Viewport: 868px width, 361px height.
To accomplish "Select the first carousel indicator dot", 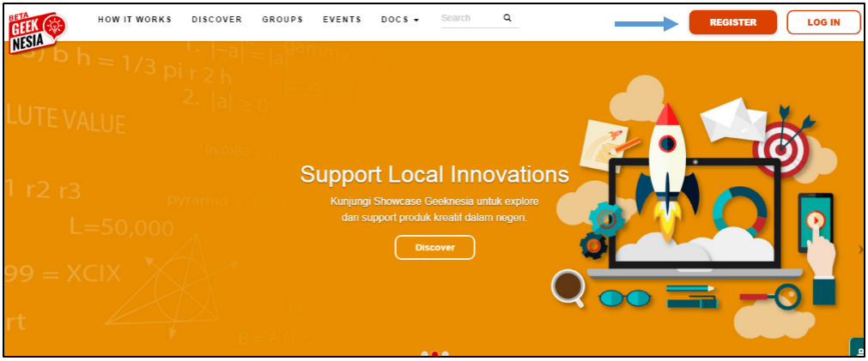I will coord(425,354).
